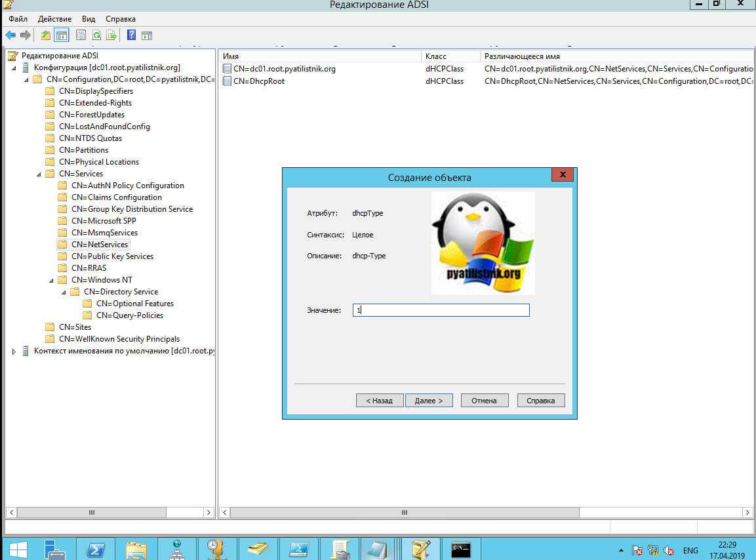Viewport: 756px width, 560px height.
Task: Click the blue Back arrow in toolbar
Action: click(x=10, y=35)
